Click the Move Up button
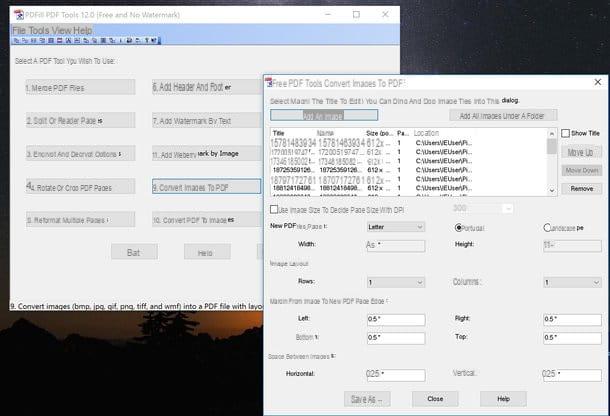Image resolution: width=610 pixels, height=416 pixels. click(x=581, y=152)
